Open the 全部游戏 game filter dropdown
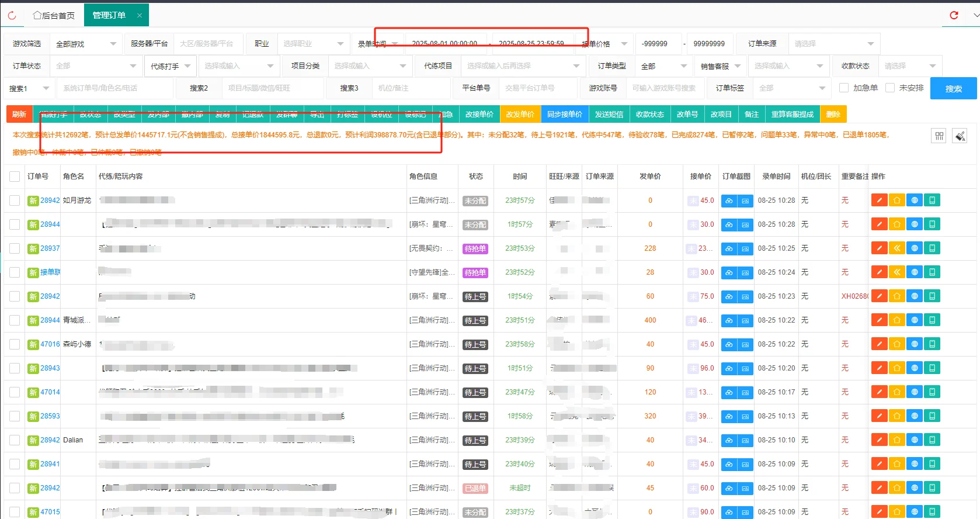The image size is (980, 519). (x=85, y=44)
